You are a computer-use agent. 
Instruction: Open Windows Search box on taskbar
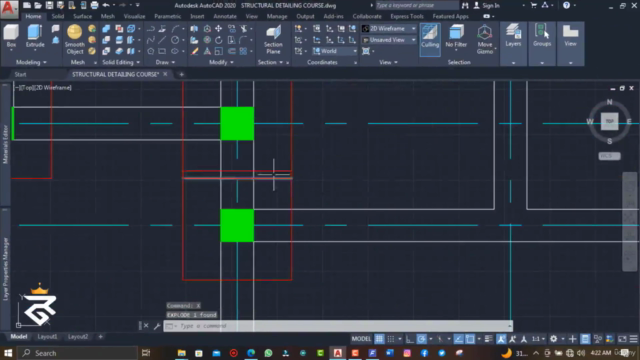pyautogui.click(x=78, y=353)
